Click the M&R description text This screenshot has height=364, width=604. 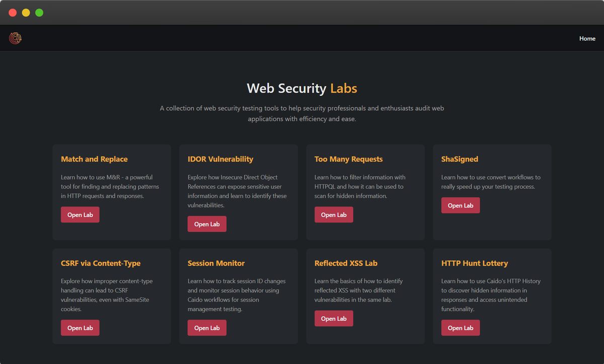tap(110, 186)
